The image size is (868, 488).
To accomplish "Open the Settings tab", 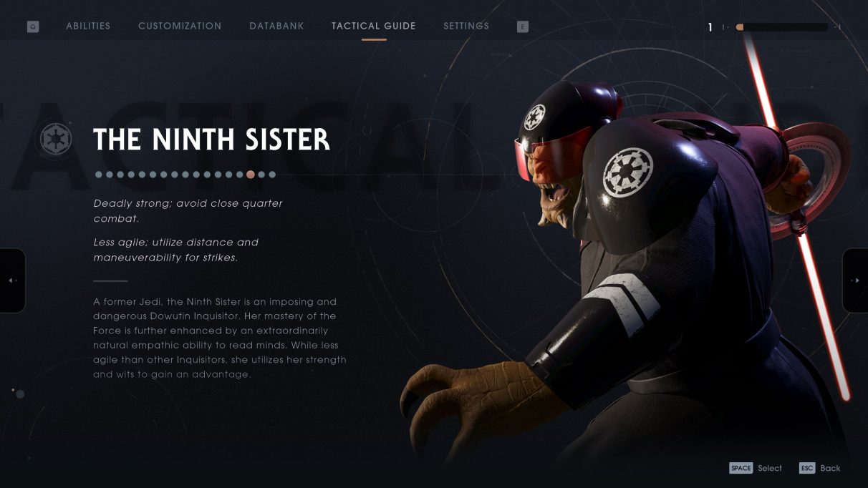I will [x=466, y=26].
